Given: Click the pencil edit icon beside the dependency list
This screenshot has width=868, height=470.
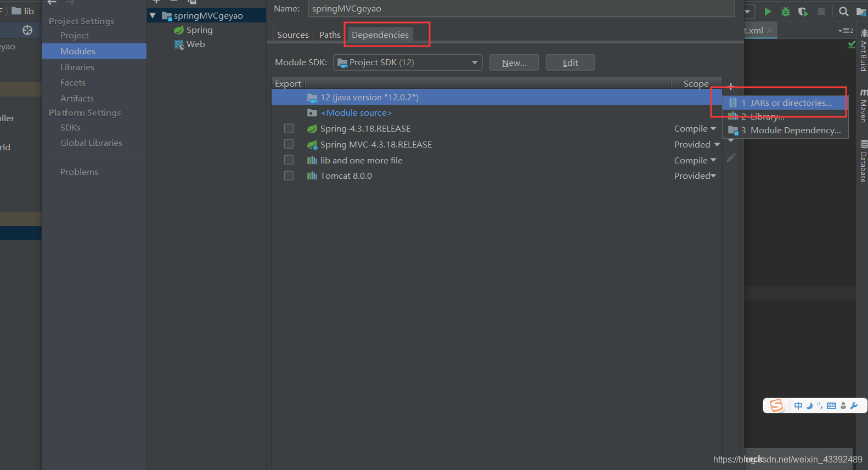Looking at the screenshot, I should click(x=731, y=158).
